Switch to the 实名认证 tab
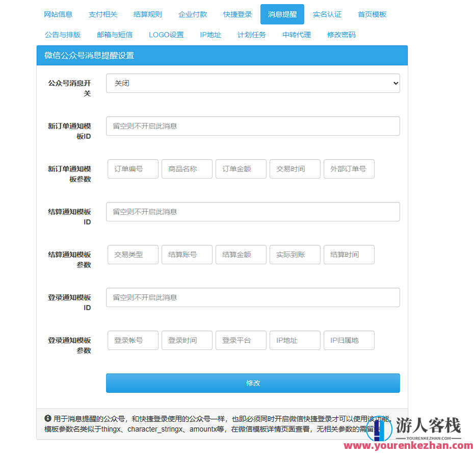This screenshot has height=454, width=476. [x=327, y=14]
